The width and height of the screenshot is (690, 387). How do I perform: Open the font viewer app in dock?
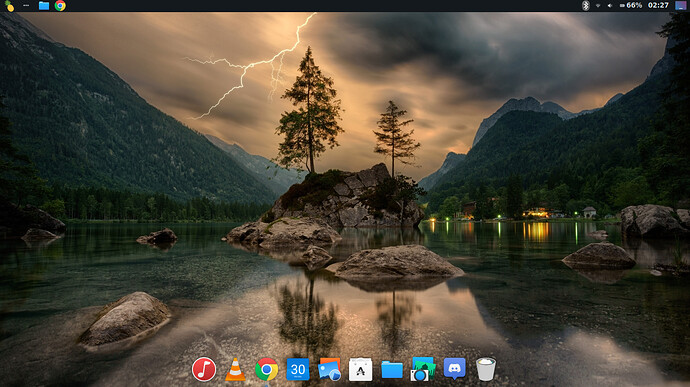[360, 369]
